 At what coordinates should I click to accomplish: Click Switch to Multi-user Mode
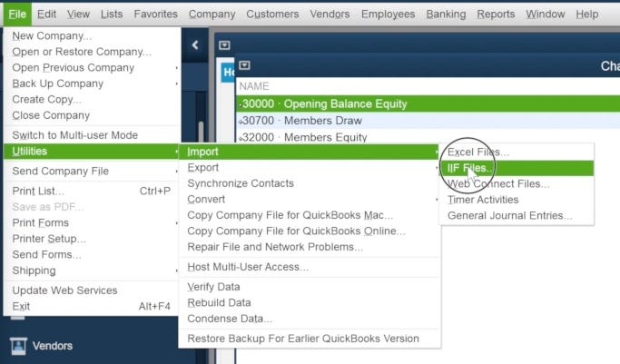click(92, 135)
